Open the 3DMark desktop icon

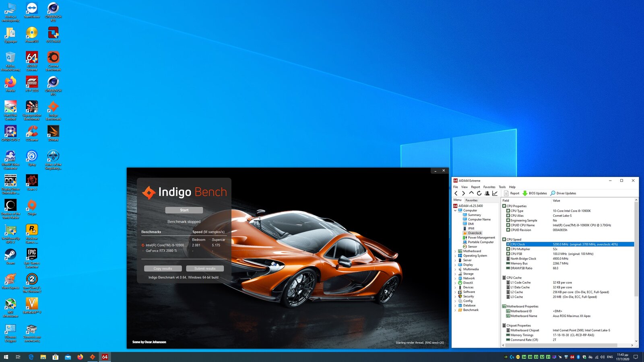point(53,133)
